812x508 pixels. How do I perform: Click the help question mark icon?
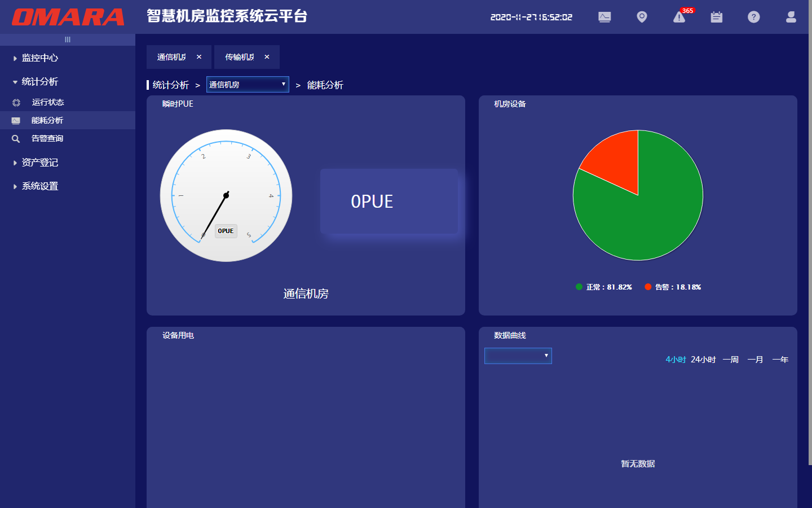[753, 17]
